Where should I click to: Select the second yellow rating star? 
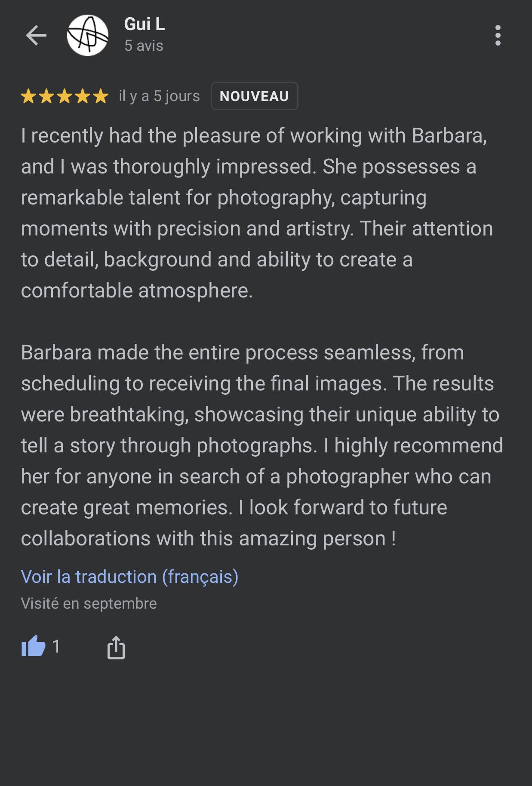pos(46,96)
